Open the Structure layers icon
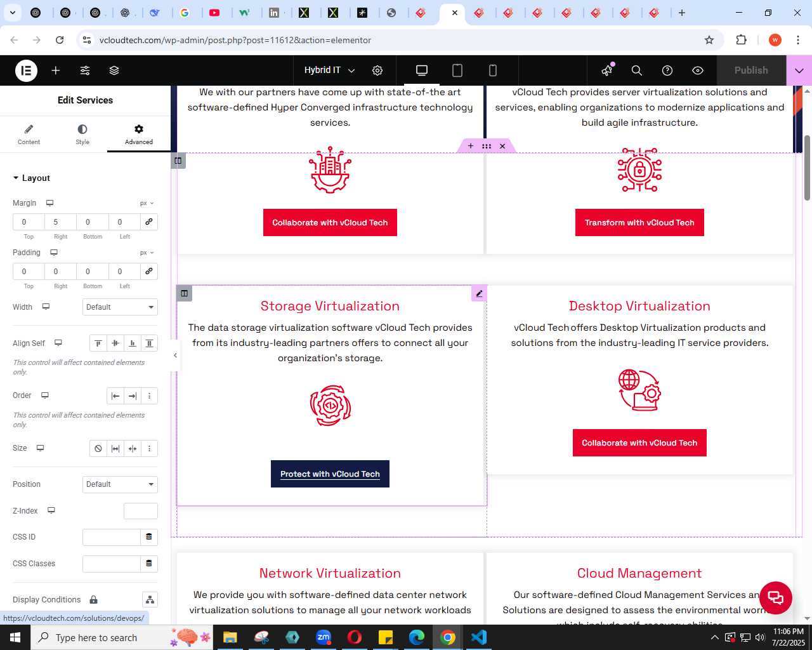Viewport: 812px width, 650px height. point(114,70)
